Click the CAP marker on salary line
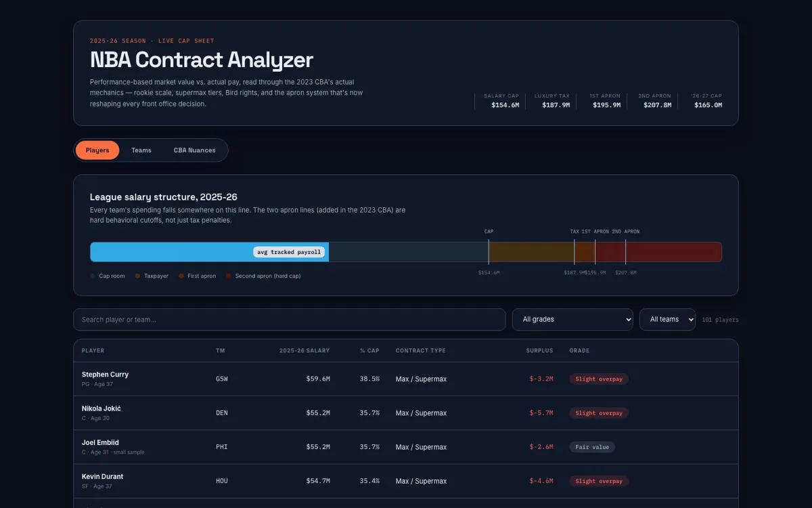This screenshot has height=508, width=812. [489, 232]
